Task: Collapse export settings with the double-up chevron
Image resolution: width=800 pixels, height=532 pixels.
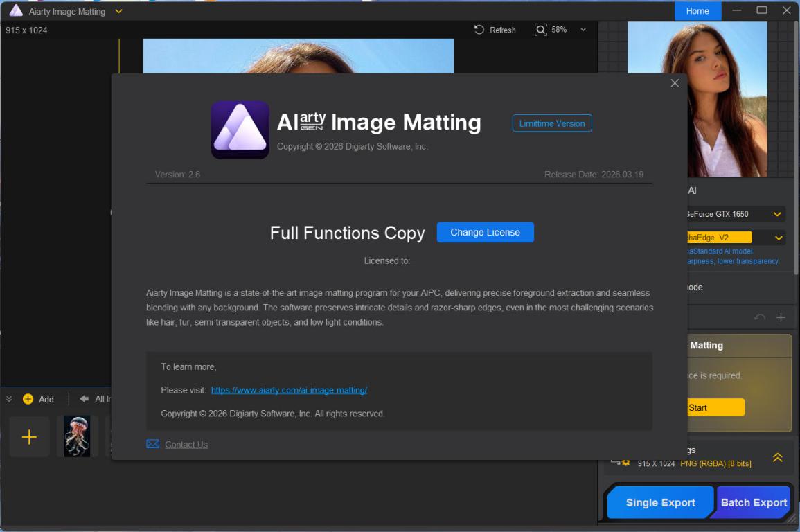Action: point(777,458)
